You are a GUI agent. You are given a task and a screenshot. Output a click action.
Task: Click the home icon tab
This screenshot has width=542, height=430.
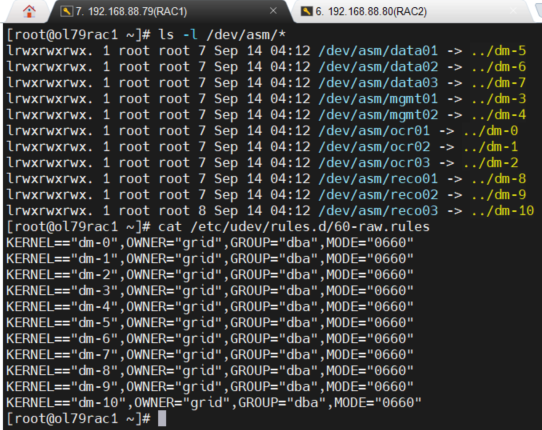pos(29,11)
